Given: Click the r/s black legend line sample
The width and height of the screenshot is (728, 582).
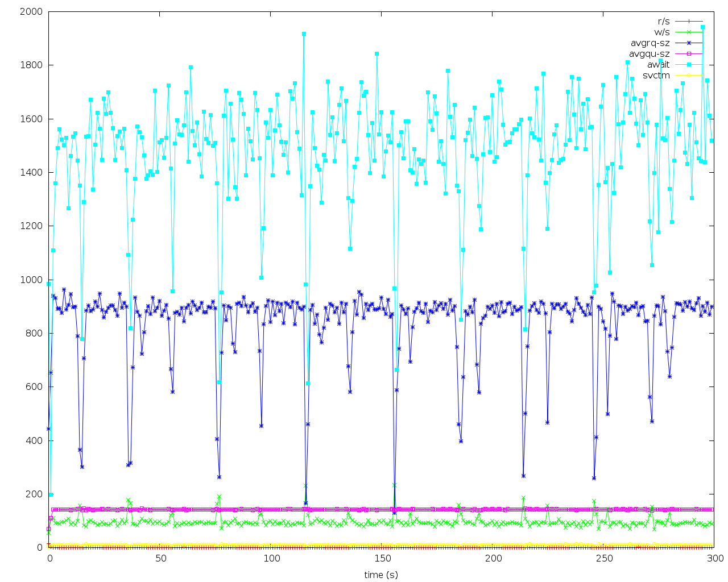Looking at the screenshot, I should point(689,21).
